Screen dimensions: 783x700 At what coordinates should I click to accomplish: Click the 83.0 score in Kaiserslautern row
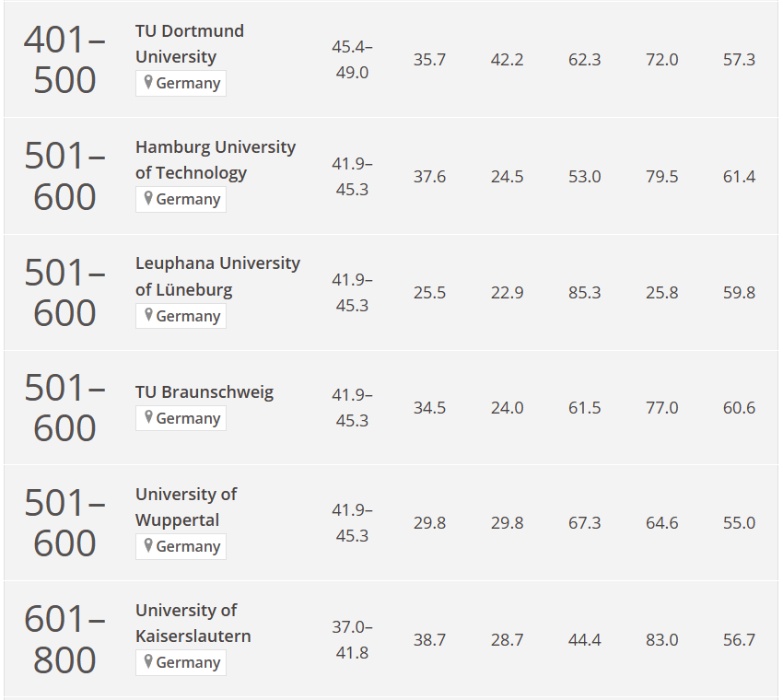click(x=661, y=640)
